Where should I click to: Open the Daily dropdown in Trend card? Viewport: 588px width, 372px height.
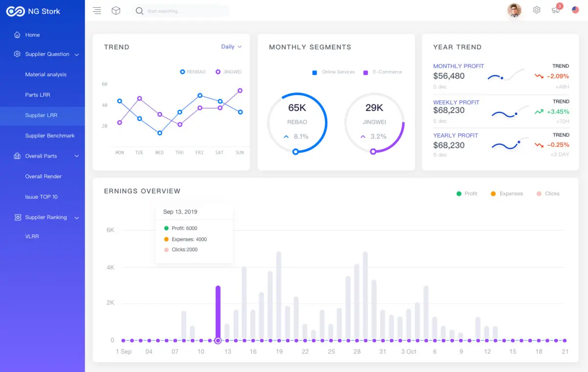(x=231, y=47)
